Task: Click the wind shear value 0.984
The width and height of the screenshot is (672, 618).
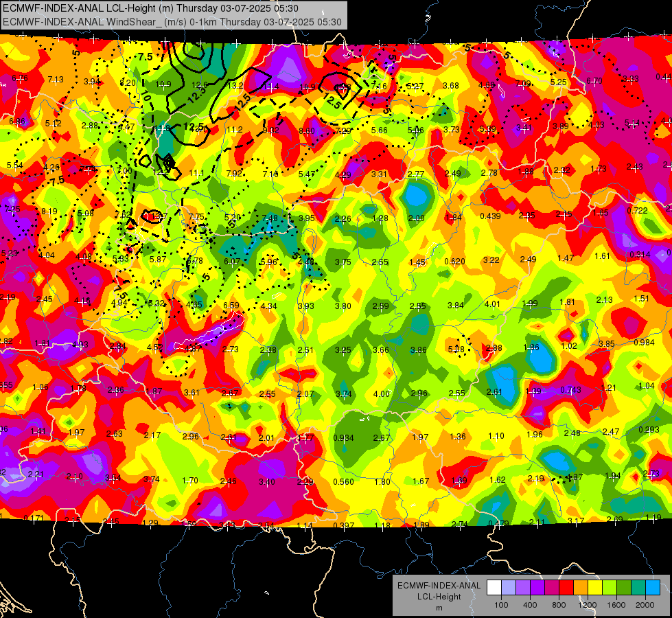Action: (644, 342)
